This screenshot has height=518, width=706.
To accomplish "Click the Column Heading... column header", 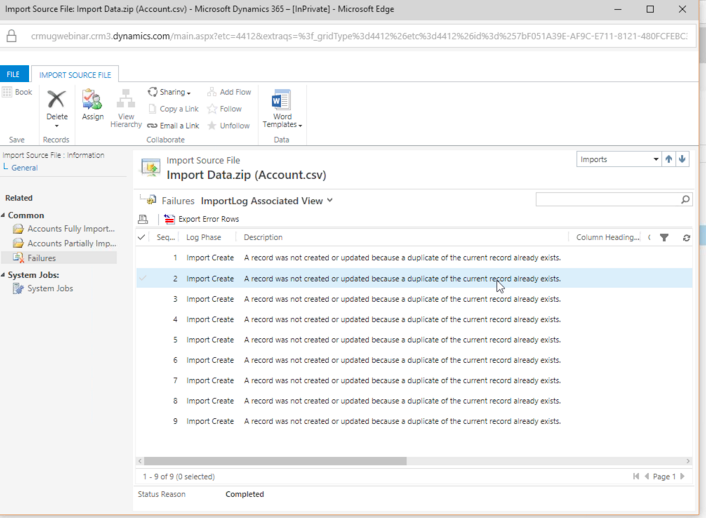I will tap(607, 237).
